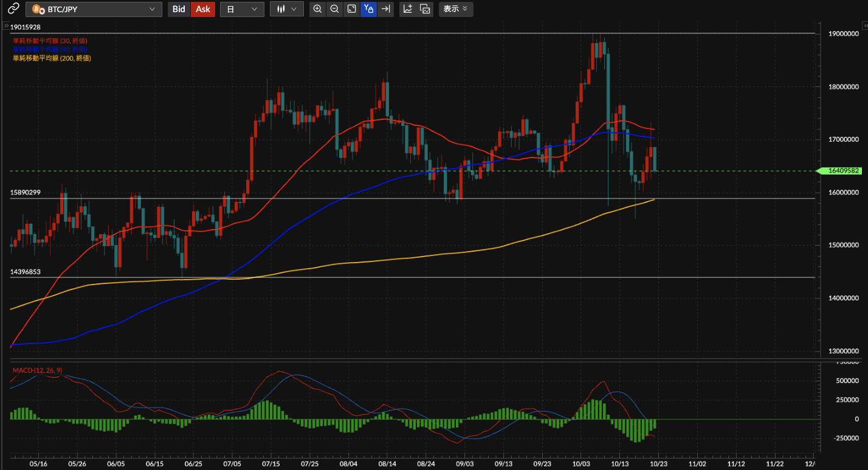
Task: Zoom out of the chart
Action: click(334, 9)
